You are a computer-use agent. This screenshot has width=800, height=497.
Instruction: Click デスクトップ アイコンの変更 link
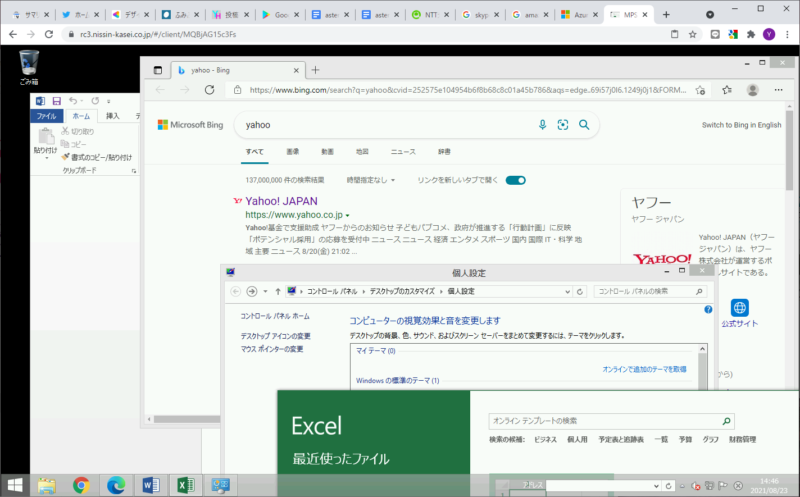[276, 336]
